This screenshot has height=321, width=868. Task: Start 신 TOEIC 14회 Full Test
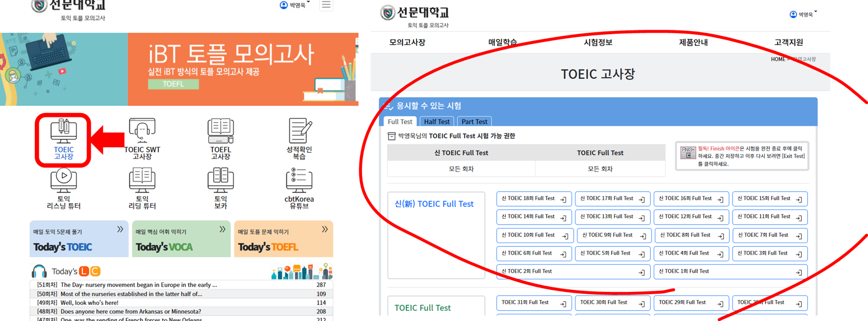[534, 217]
